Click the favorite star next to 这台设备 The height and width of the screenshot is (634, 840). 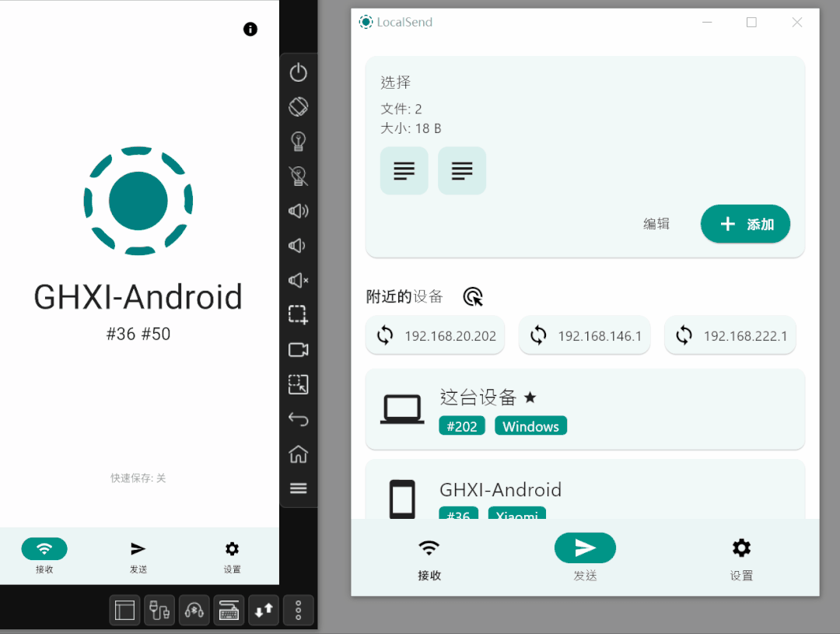(530, 397)
